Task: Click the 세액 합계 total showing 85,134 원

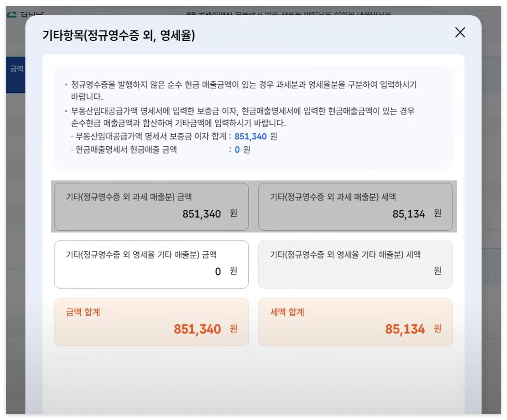Action: (355, 322)
